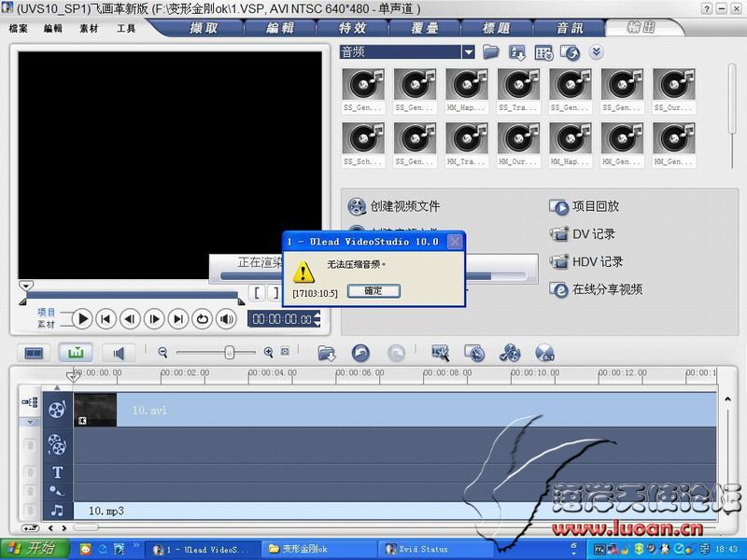Select 项目 play mode
The width and height of the screenshot is (747, 560).
click(46, 313)
